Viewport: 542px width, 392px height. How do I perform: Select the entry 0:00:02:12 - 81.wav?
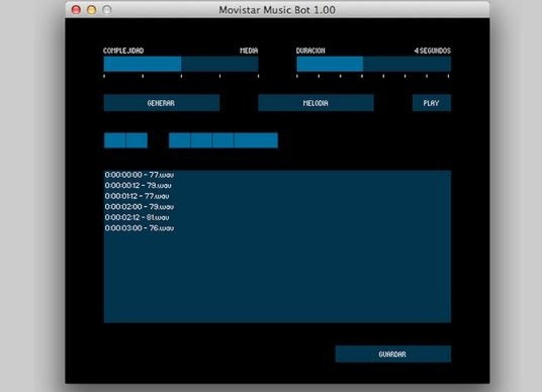point(137,217)
